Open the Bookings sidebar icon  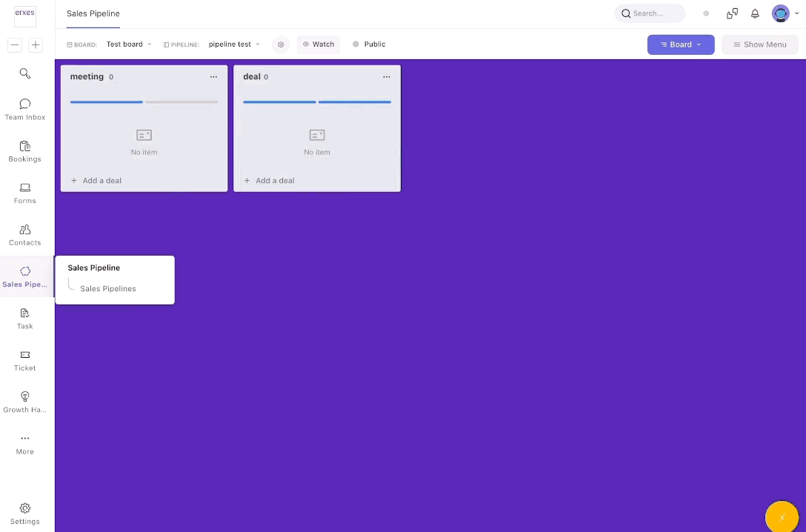tap(24, 151)
